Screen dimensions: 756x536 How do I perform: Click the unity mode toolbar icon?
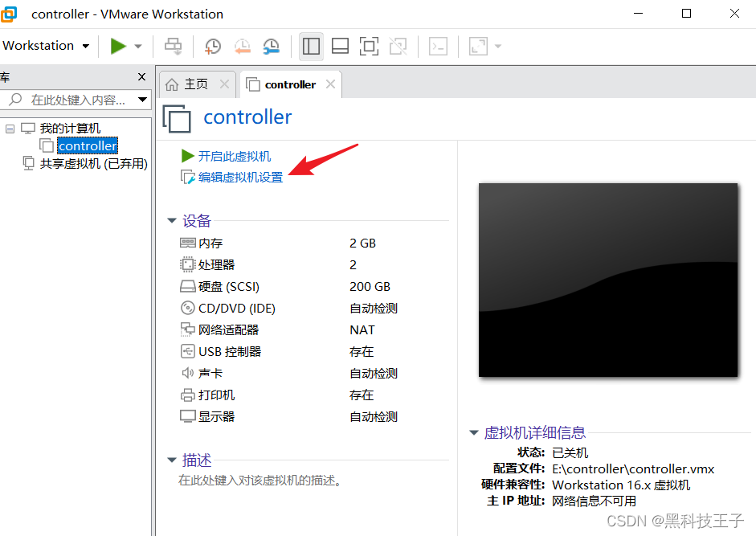[398, 47]
